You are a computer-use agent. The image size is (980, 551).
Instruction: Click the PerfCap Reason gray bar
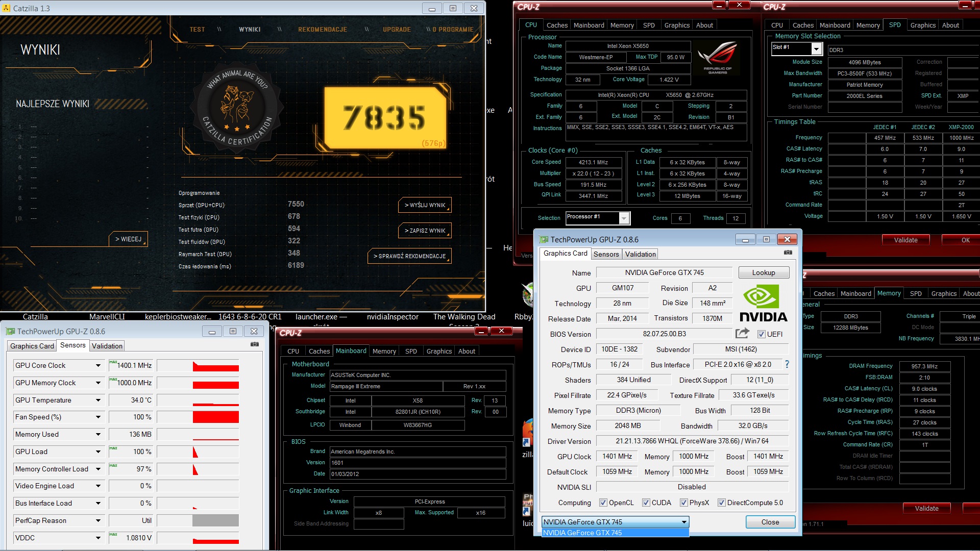[x=215, y=520]
